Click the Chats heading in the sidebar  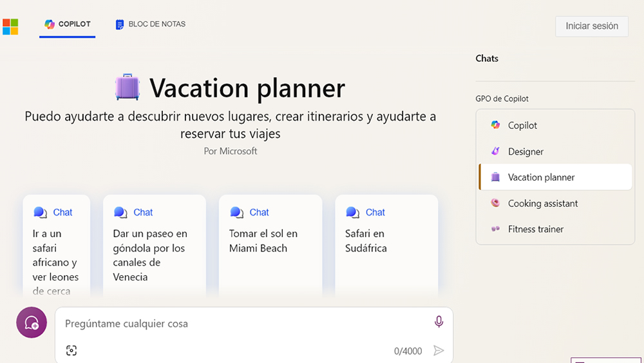[487, 59]
